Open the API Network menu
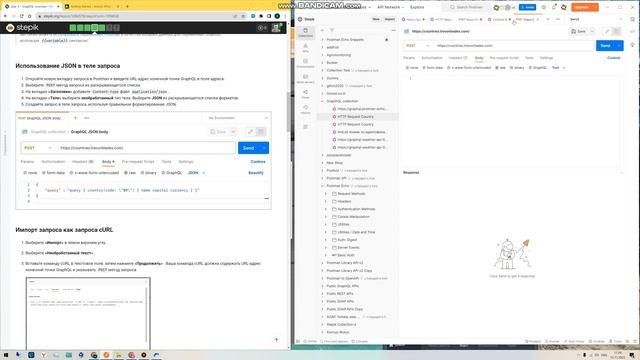 point(390,7)
